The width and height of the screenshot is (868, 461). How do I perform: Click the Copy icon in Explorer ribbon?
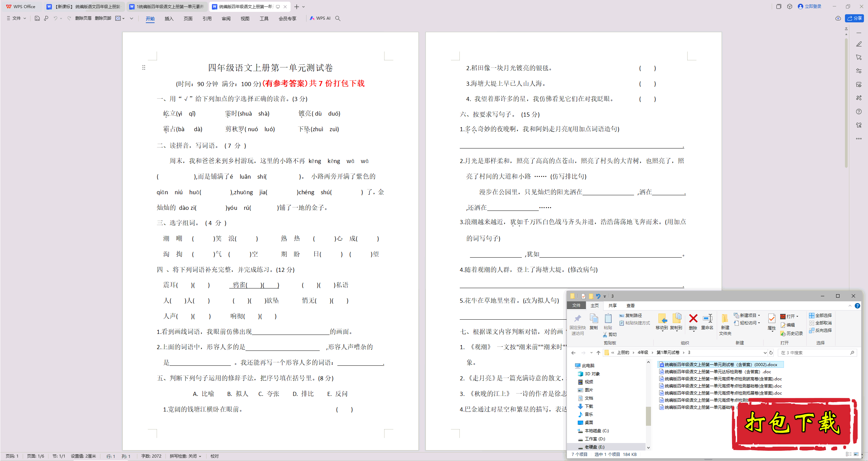[x=594, y=321]
